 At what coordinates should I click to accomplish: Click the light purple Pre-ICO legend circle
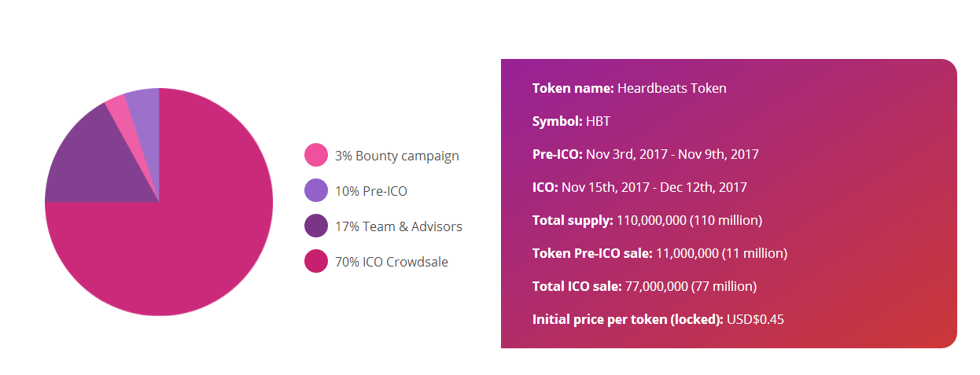315,190
